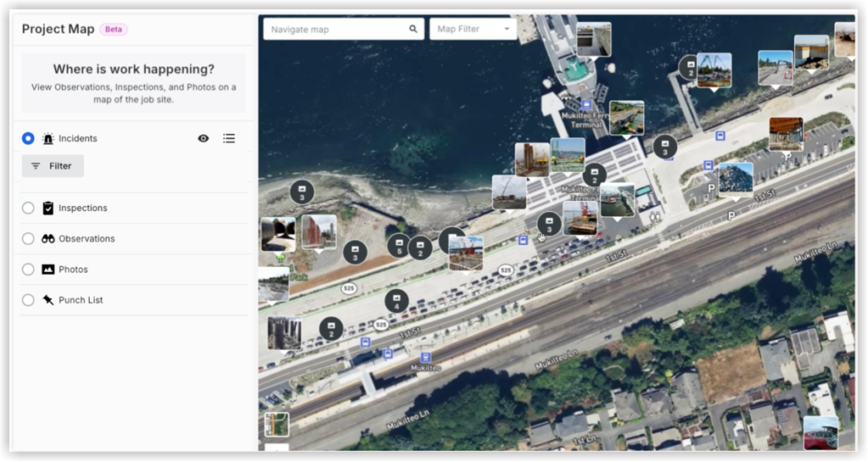
Task: Open the Map Filter dropdown
Action: pyautogui.click(x=473, y=30)
